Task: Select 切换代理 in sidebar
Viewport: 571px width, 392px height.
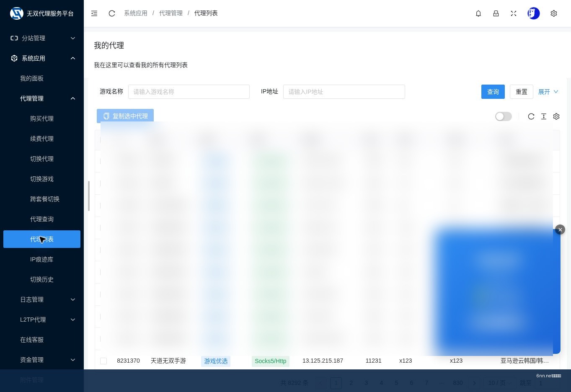Action: point(42,159)
